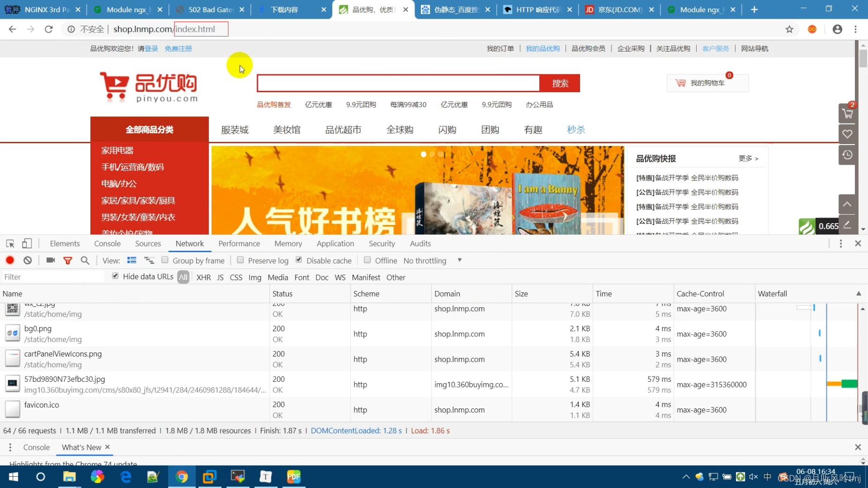Uncheck the Hide data URLs option
868x488 pixels.
[115, 276]
